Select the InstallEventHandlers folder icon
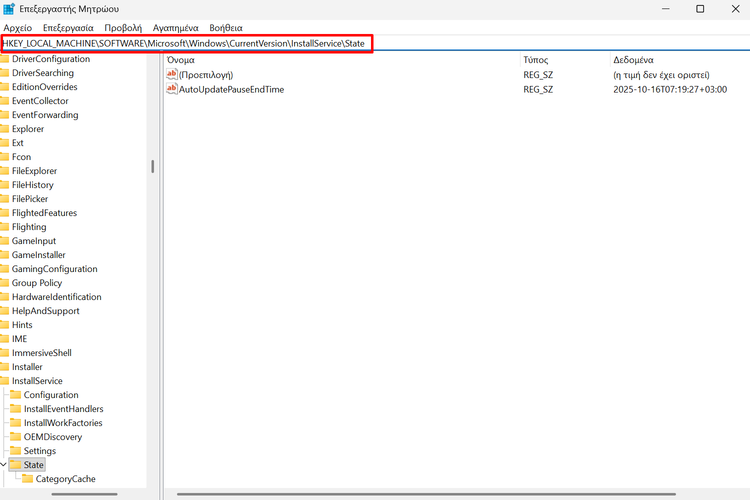This screenshot has width=750, height=500. 16,409
